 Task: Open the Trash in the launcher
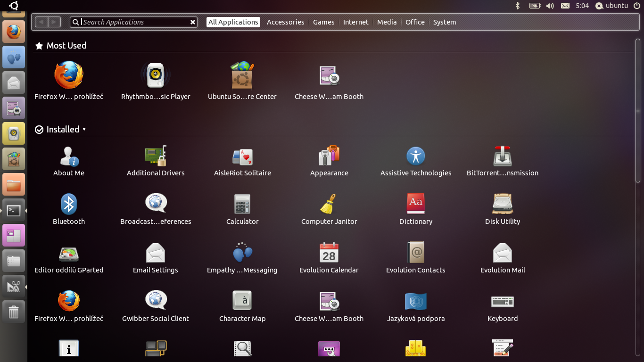point(14,312)
